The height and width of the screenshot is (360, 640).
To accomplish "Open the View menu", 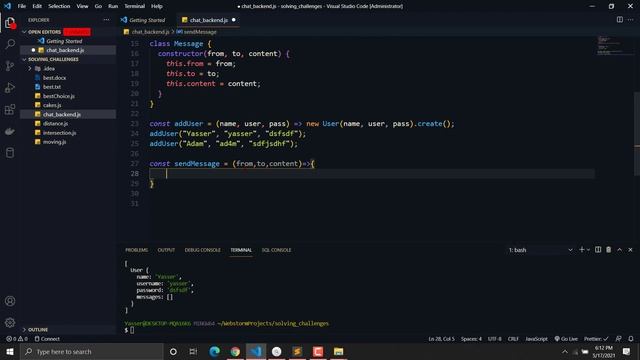I will pyautogui.click(x=82, y=6).
